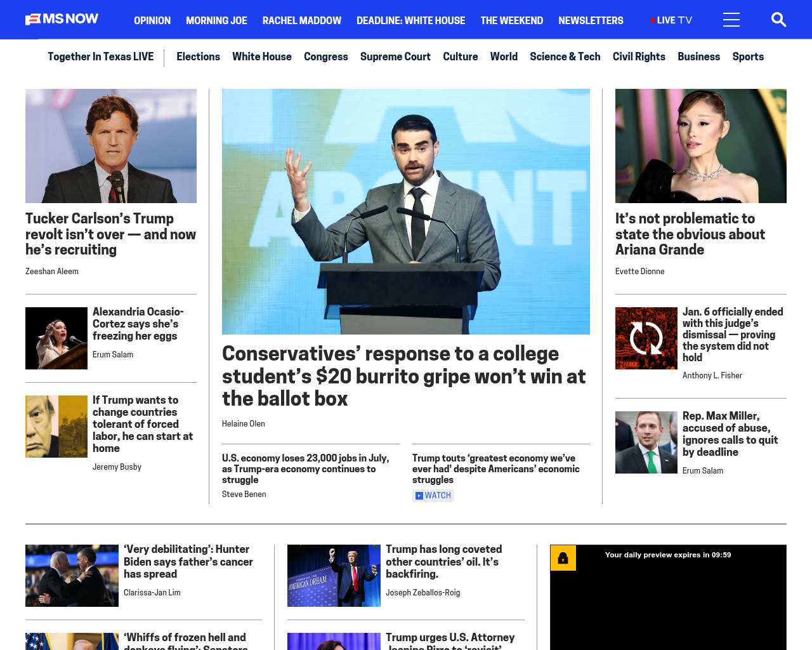Browse Congress topic
Viewport: 812px width, 650px height.
[326, 56]
